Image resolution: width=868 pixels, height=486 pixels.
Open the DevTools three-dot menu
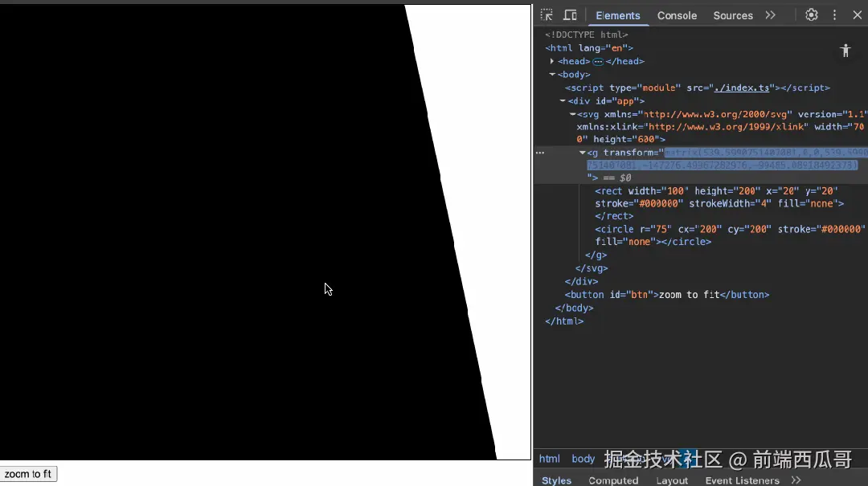[x=835, y=15]
